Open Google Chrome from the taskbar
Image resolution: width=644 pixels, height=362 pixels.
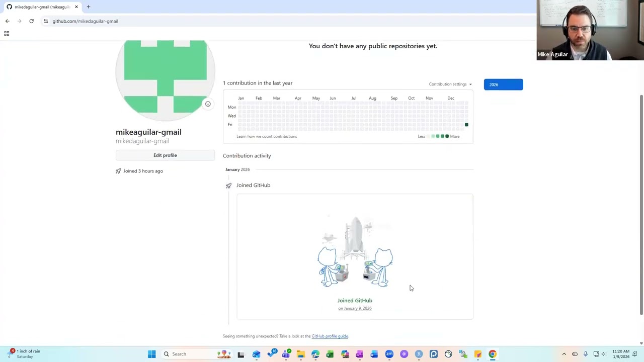pyautogui.click(x=493, y=354)
